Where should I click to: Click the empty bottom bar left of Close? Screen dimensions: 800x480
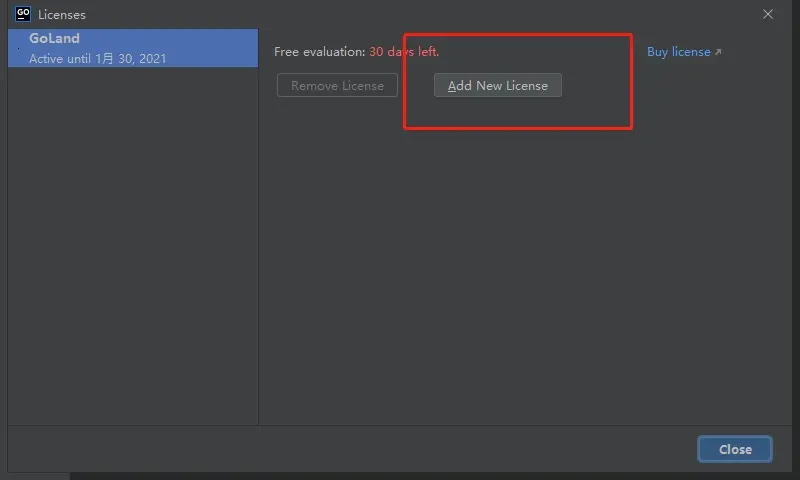click(350, 449)
